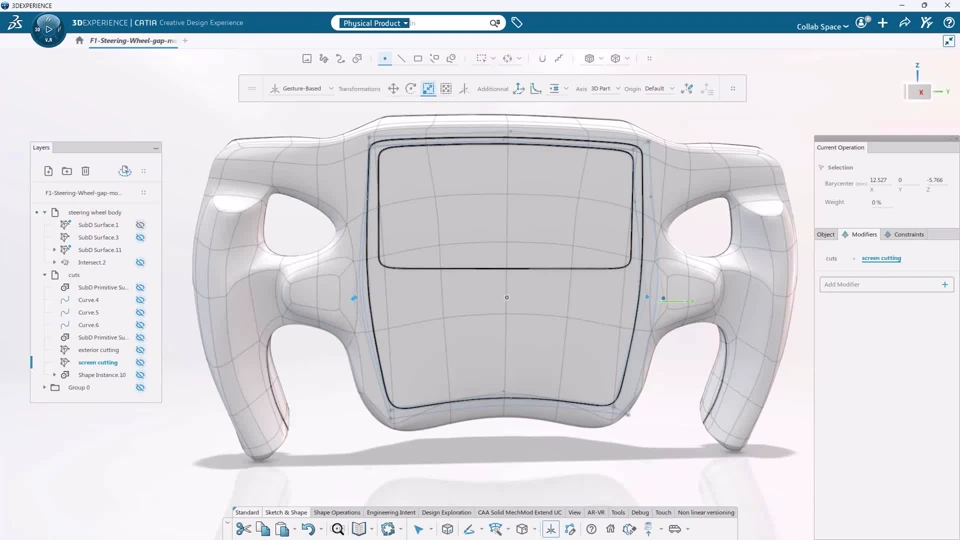Click the Copy icon in bottom toolbar
960x540 pixels.
pyautogui.click(x=263, y=529)
